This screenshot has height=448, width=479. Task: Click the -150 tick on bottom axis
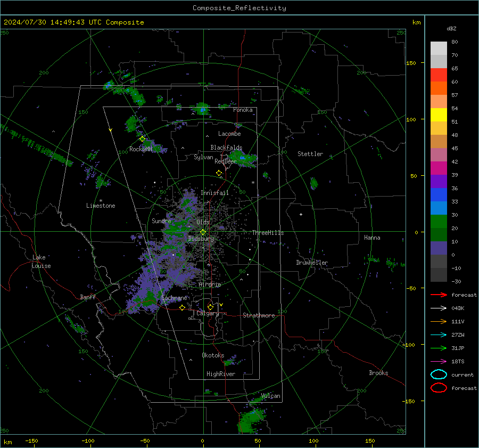(x=31, y=441)
